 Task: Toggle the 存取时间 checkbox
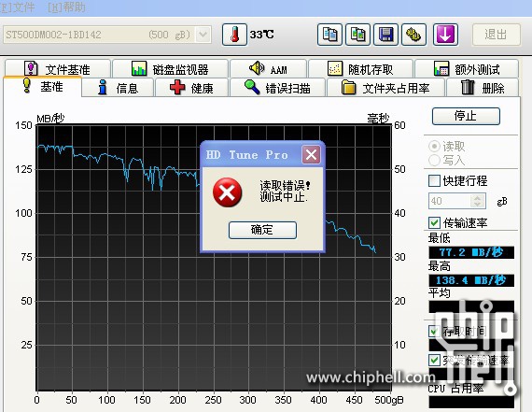click(x=434, y=331)
